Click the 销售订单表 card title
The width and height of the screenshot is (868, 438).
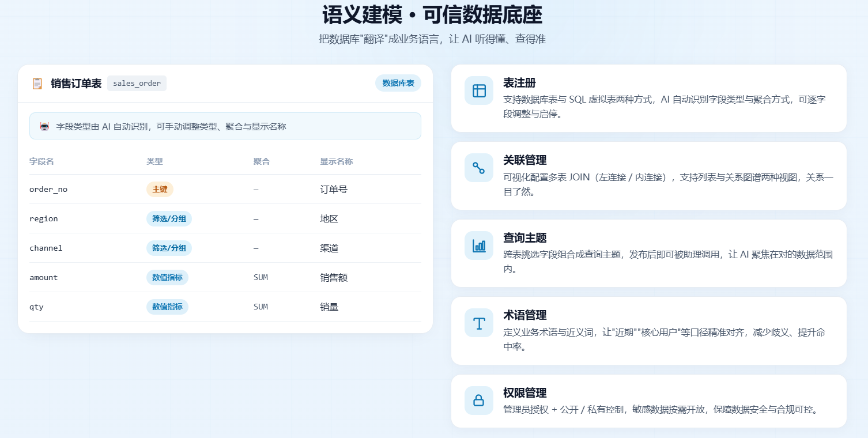click(x=76, y=84)
